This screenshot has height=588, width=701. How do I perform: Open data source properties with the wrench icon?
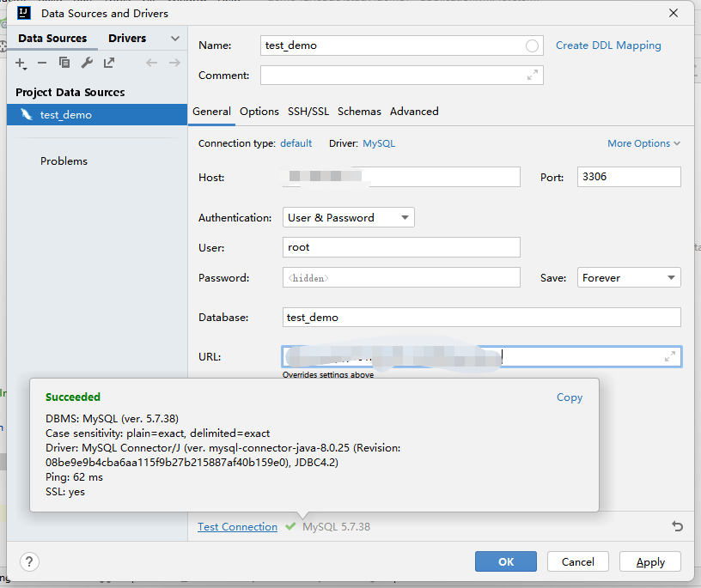(x=87, y=63)
